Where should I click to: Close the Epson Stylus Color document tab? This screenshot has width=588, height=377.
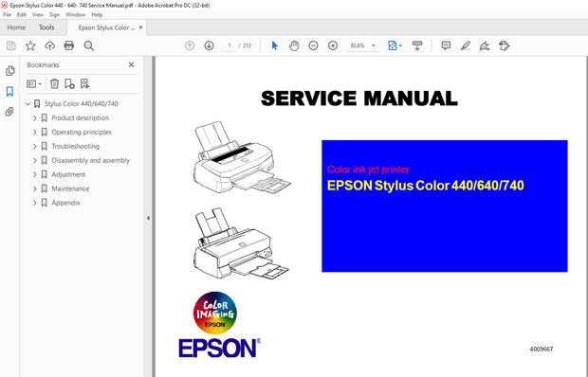pyautogui.click(x=140, y=27)
